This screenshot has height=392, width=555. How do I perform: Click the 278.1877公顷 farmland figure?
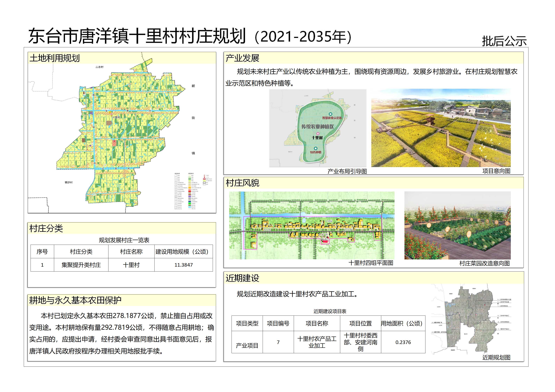click(x=133, y=316)
